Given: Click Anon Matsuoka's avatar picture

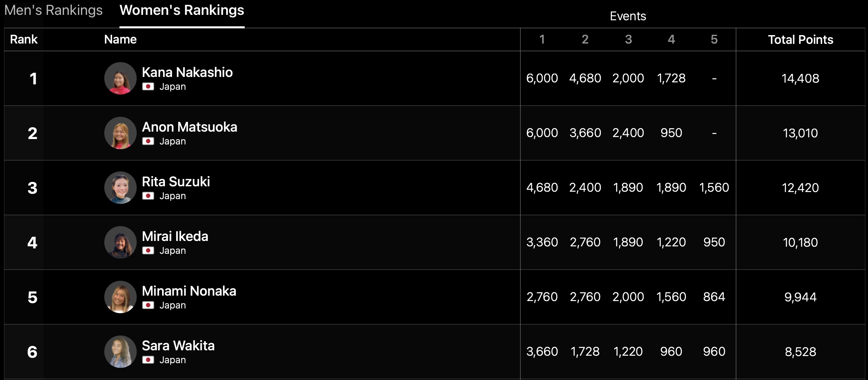Looking at the screenshot, I should pyautogui.click(x=120, y=133).
